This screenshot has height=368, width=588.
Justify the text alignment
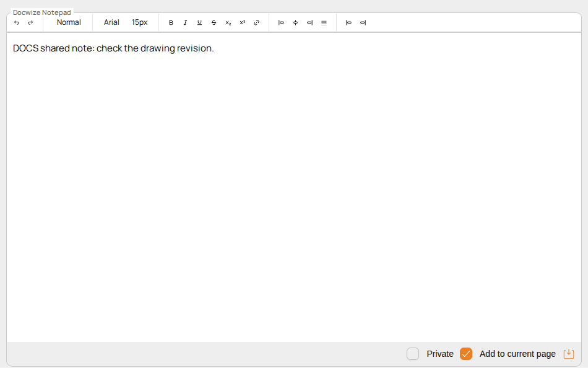click(324, 22)
